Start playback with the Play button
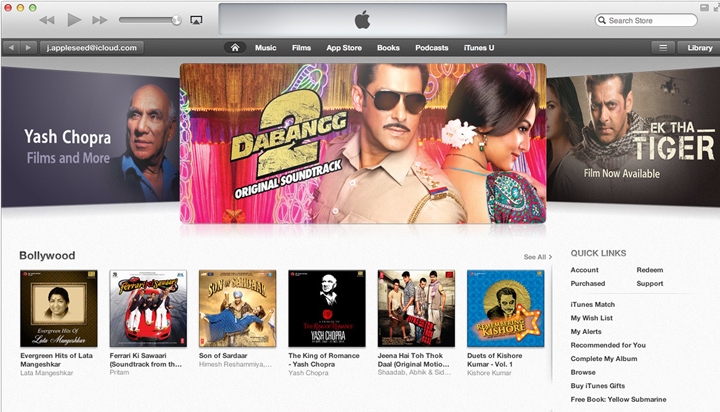Image resolution: width=720 pixels, height=412 pixels. [x=74, y=20]
